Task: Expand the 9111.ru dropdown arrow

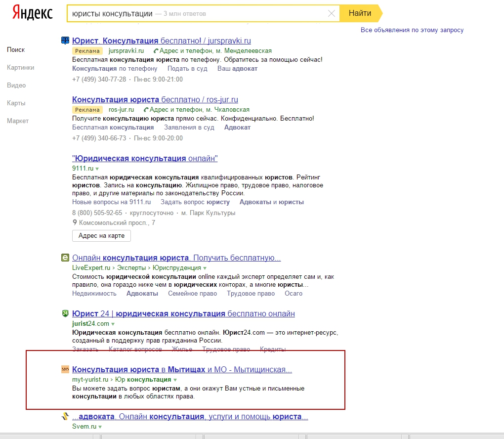Action: [97, 169]
